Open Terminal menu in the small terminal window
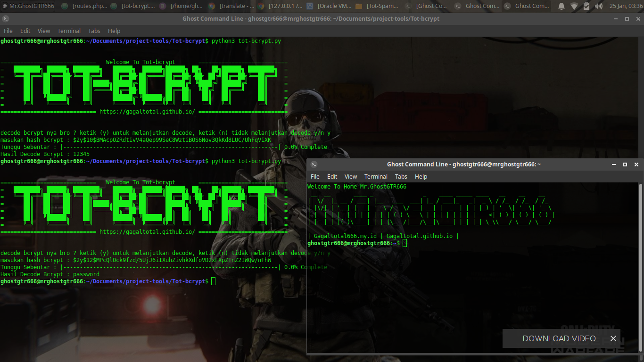 [x=376, y=176]
